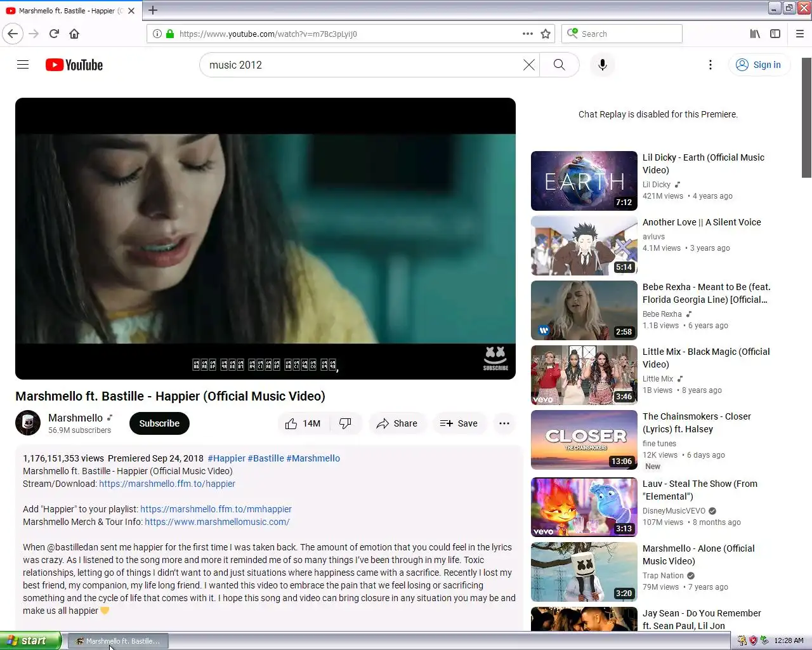Open 'Marshmello - Alone' video title
Image resolution: width=812 pixels, height=650 pixels.
point(698,555)
